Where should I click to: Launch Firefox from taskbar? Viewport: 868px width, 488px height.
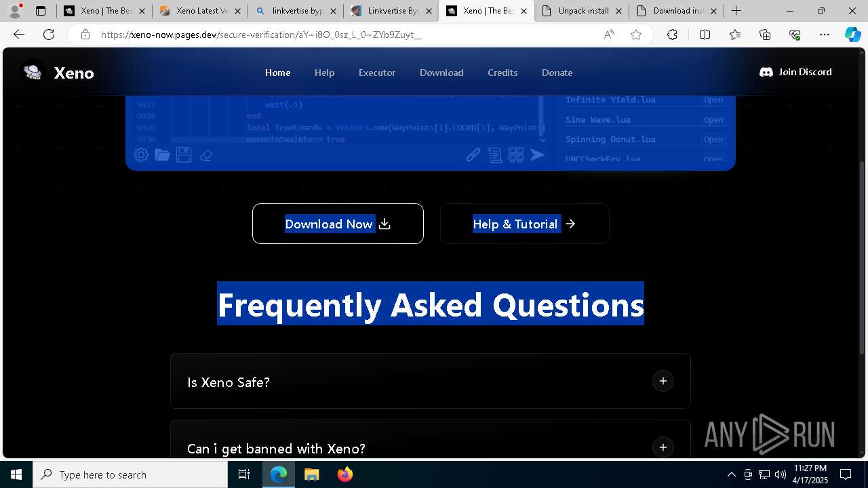[344, 474]
